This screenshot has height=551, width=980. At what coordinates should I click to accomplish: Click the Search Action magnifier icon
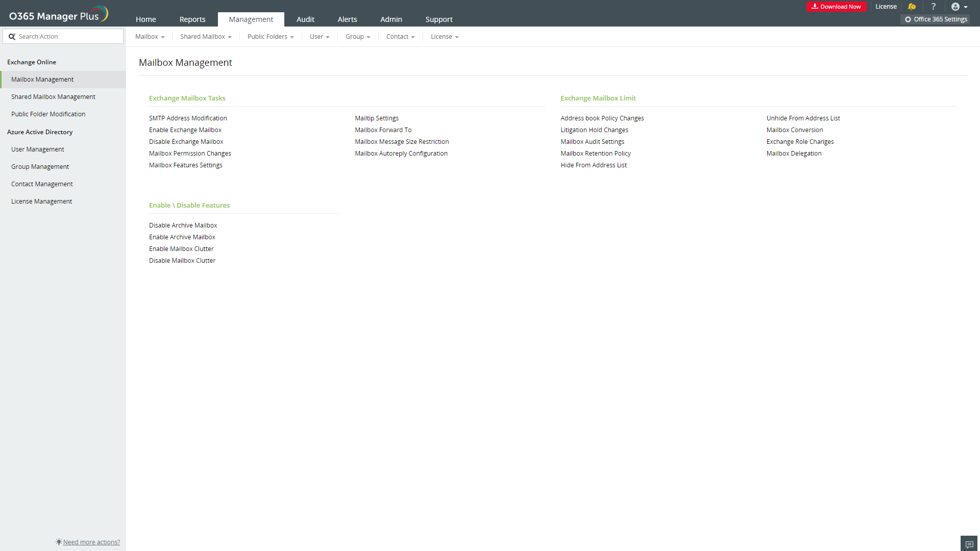12,37
